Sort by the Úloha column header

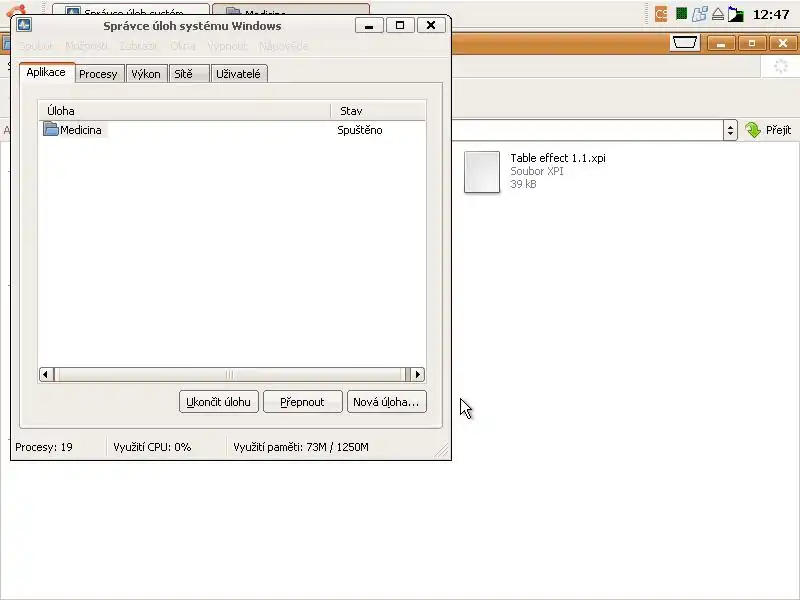(185, 111)
